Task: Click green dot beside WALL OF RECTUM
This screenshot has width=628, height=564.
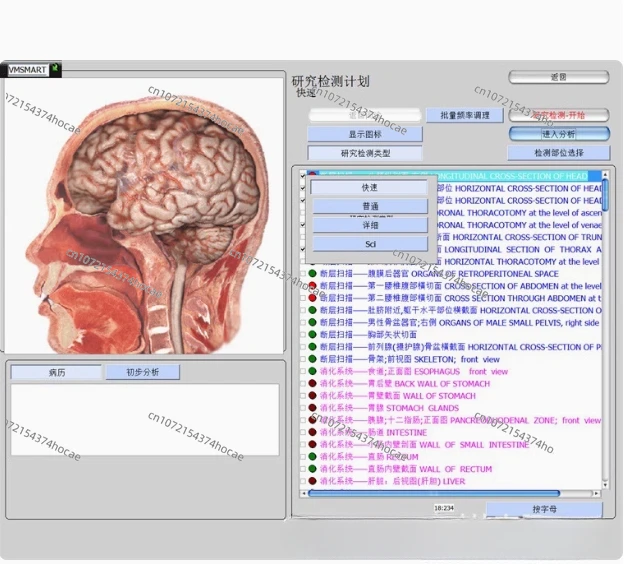Action: 312,469
